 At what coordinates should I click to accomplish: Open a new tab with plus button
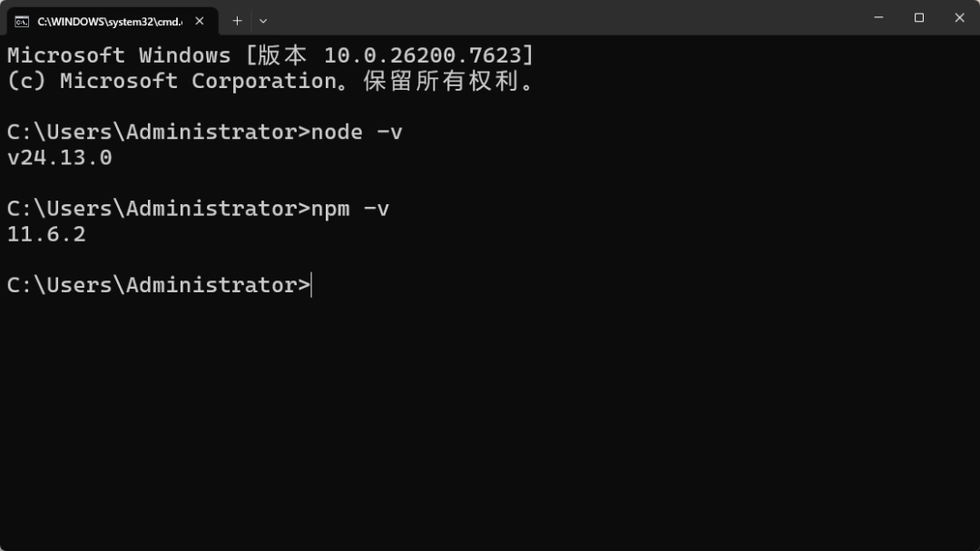tap(238, 20)
